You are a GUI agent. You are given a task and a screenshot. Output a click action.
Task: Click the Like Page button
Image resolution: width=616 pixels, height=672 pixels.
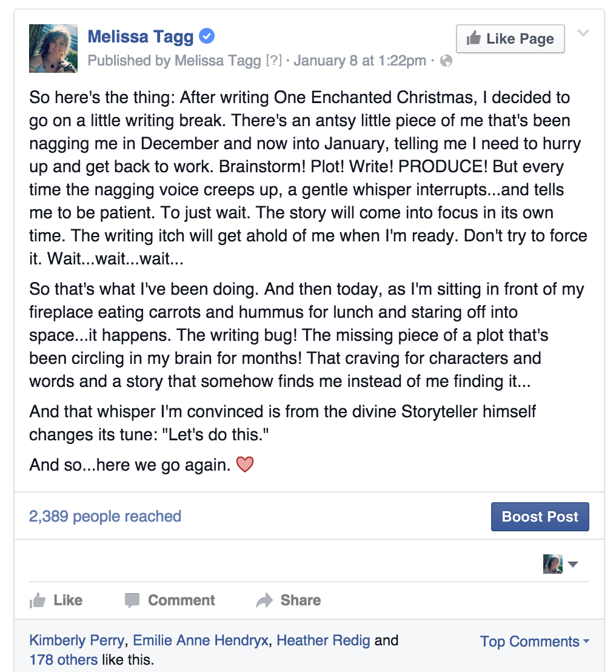(510, 39)
